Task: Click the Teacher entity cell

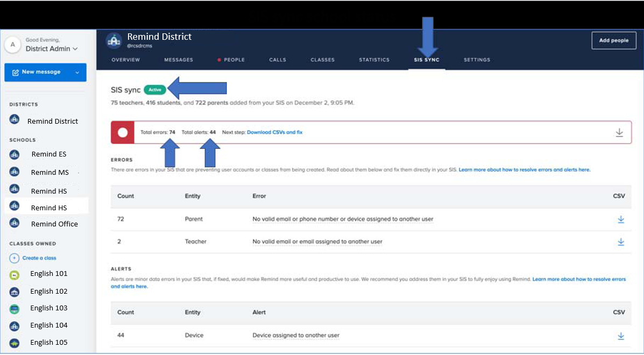Action: point(195,242)
